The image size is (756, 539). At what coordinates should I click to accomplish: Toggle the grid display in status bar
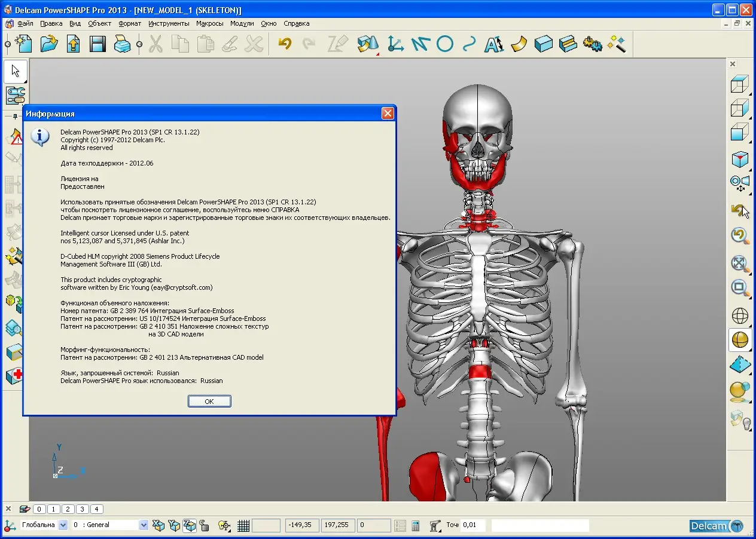243,525
